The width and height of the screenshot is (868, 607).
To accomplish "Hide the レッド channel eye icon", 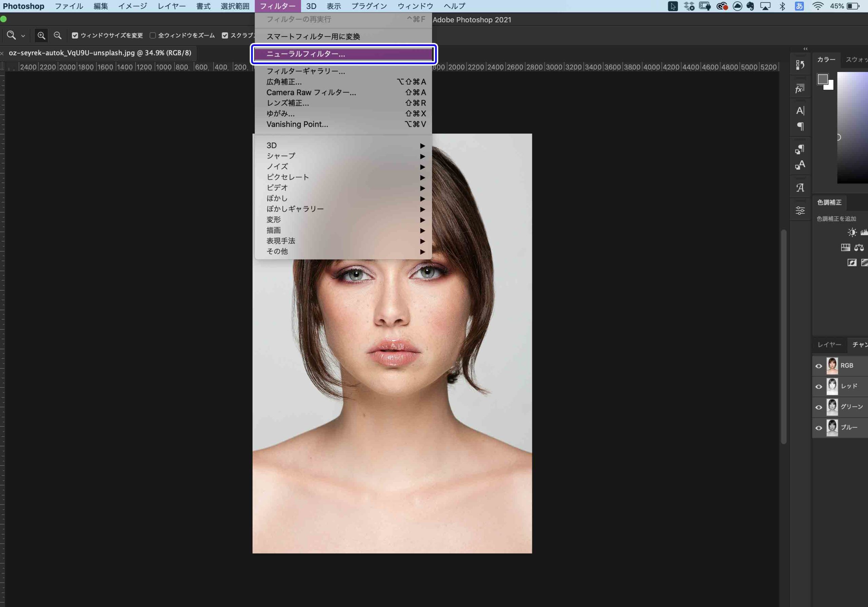I will point(818,386).
